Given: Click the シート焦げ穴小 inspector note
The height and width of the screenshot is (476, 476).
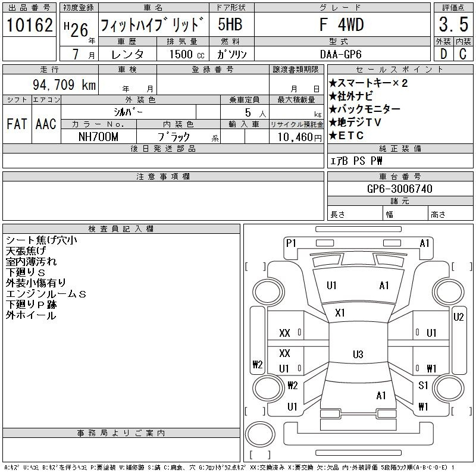Looking at the screenshot, I should point(42,240).
